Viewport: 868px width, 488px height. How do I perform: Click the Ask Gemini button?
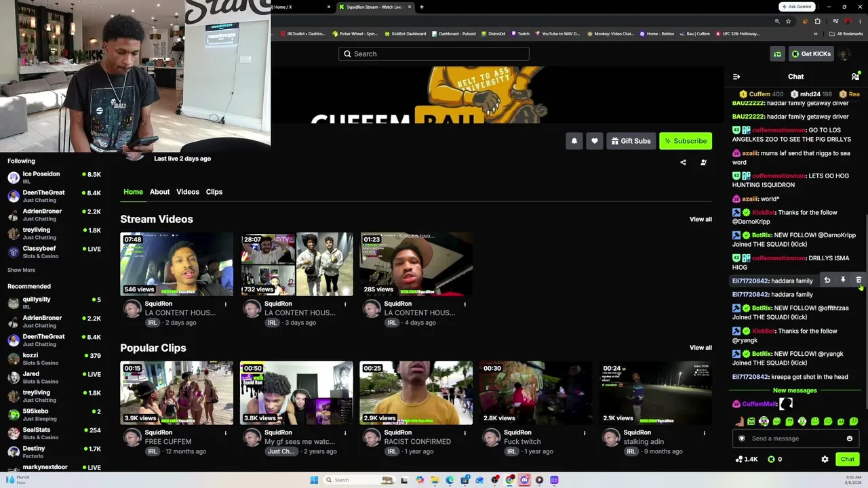point(796,7)
